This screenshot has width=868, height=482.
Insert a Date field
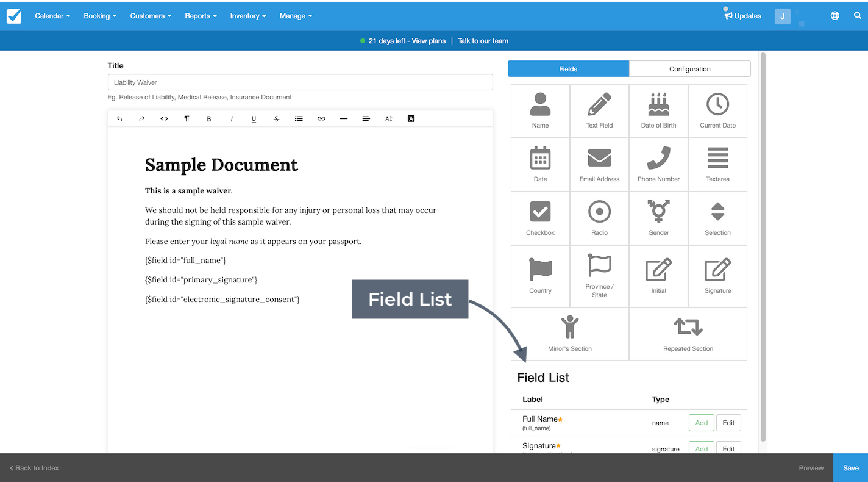540,165
